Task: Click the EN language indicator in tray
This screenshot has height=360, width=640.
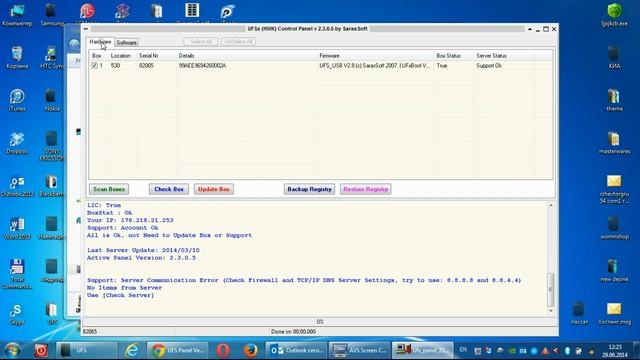Action: 463,350
